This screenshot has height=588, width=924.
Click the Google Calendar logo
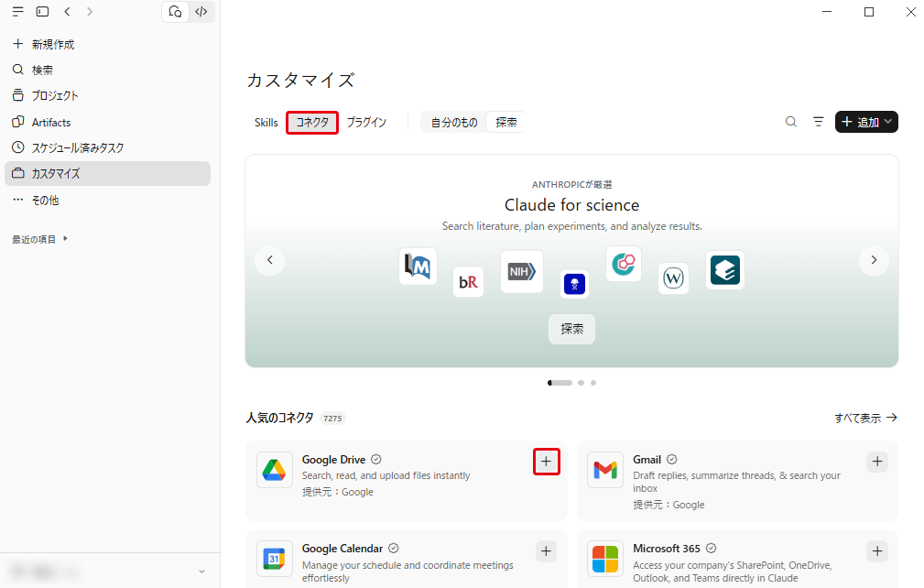pyautogui.click(x=275, y=559)
